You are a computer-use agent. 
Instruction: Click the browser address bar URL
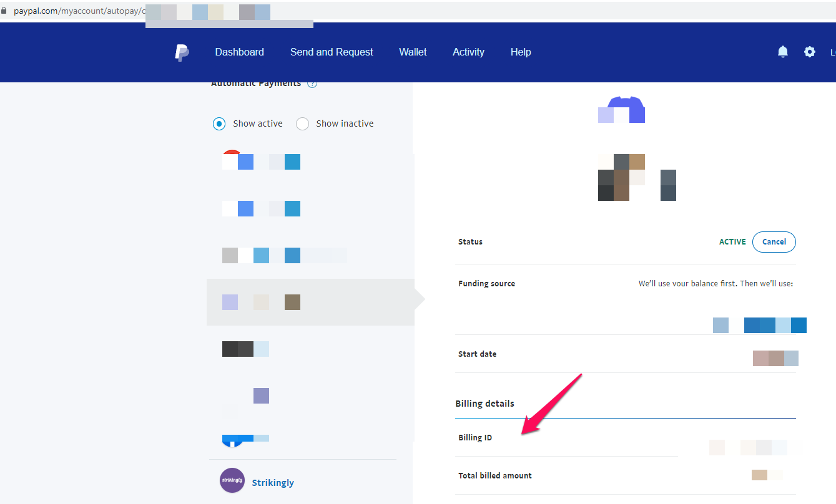[75, 10]
